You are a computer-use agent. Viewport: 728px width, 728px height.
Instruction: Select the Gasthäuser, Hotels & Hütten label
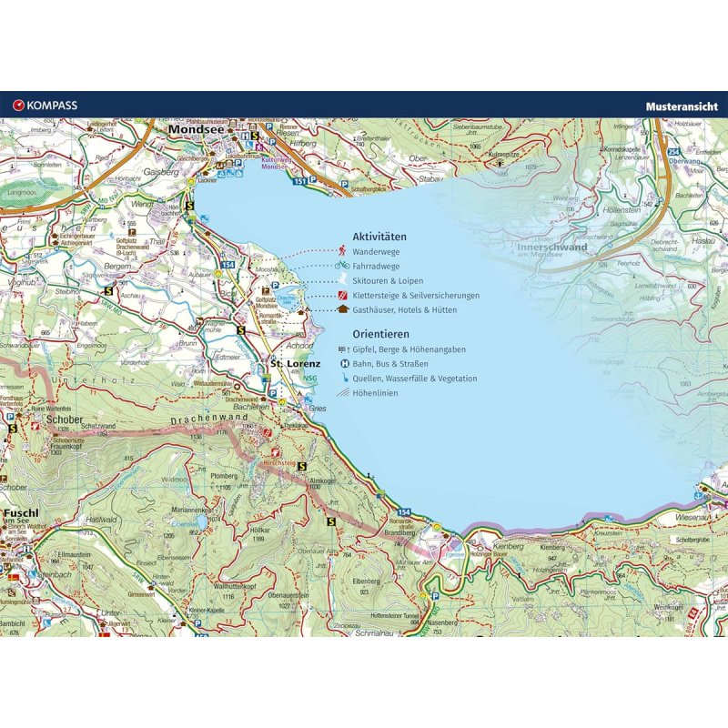click(x=404, y=310)
